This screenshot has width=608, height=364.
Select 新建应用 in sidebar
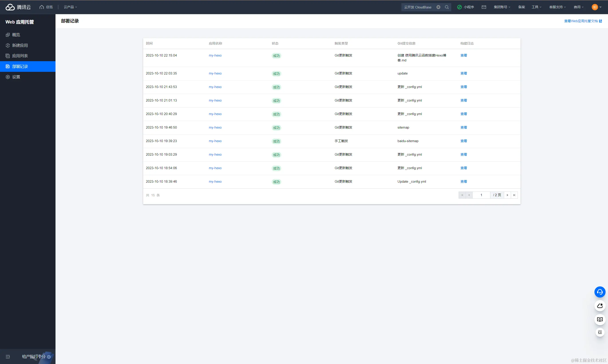click(20, 45)
